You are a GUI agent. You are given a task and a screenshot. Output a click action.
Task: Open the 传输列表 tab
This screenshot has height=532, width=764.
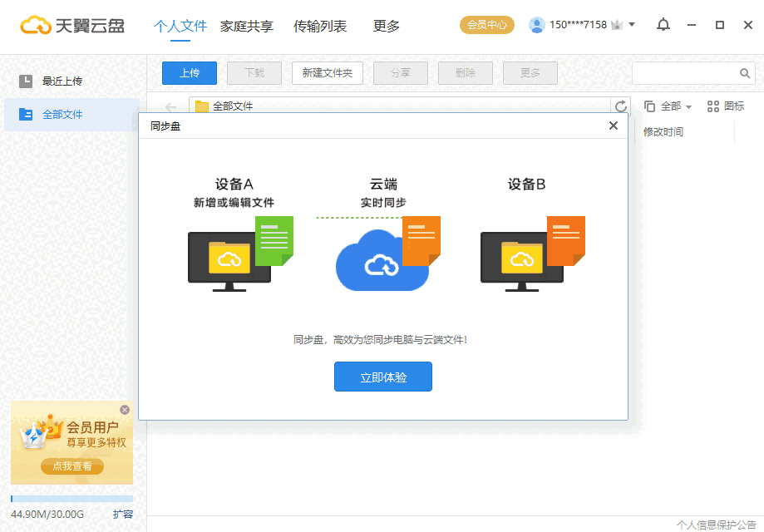click(320, 26)
